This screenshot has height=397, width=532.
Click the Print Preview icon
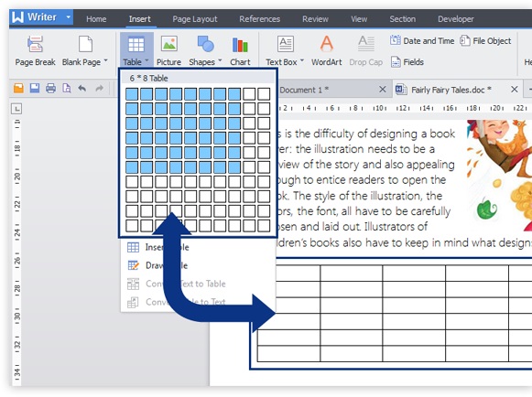click(x=67, y=89)
